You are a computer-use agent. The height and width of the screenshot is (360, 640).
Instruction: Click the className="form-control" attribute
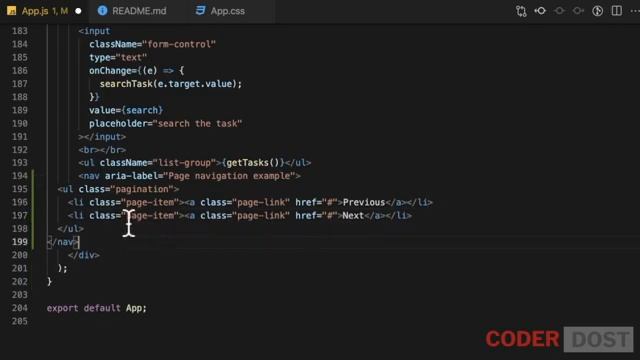point(152,44)
